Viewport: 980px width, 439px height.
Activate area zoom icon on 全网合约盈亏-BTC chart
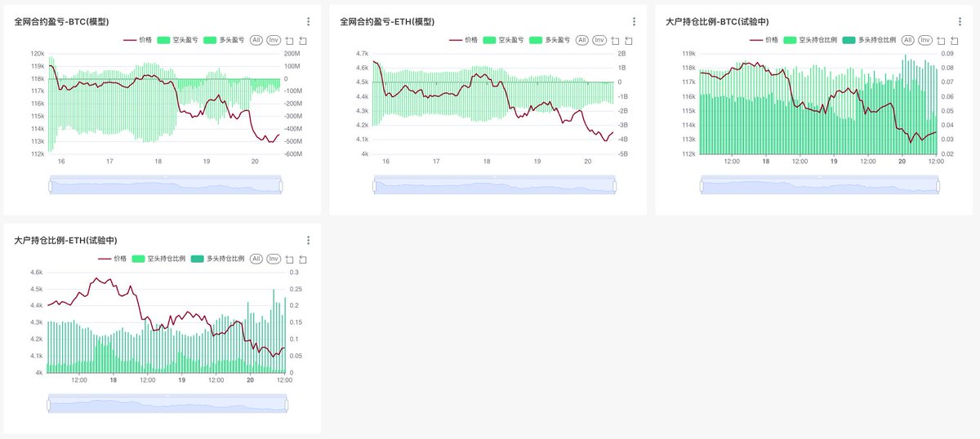click(x=289, y=40)
